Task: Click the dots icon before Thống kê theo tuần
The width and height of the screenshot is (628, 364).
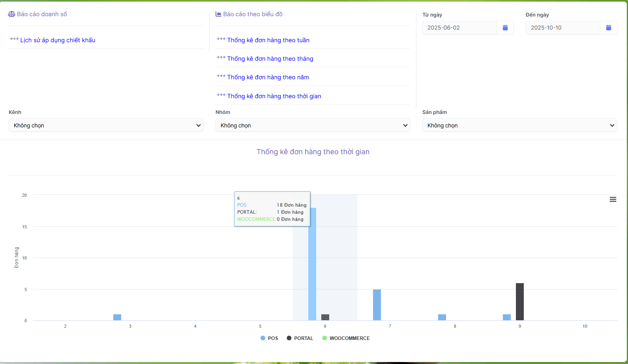Action: coord(221,39)
